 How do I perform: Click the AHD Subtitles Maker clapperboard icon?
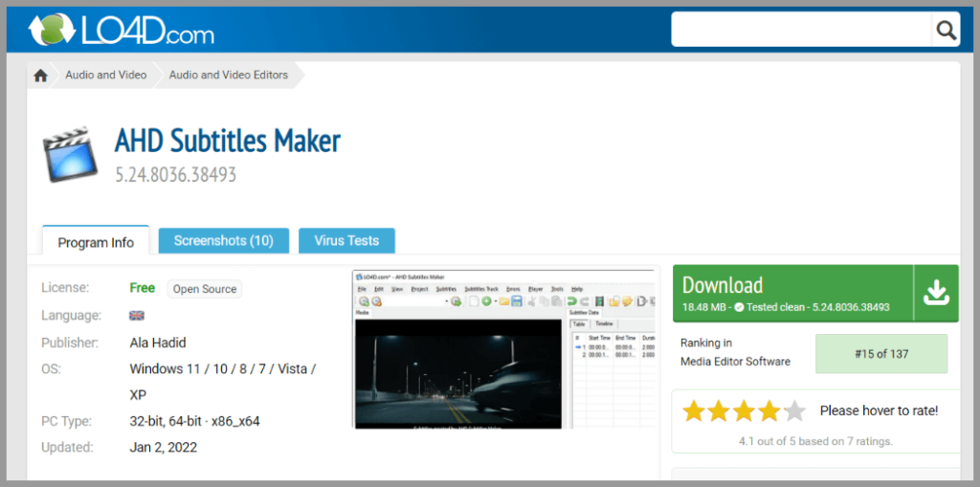[71, 156]
